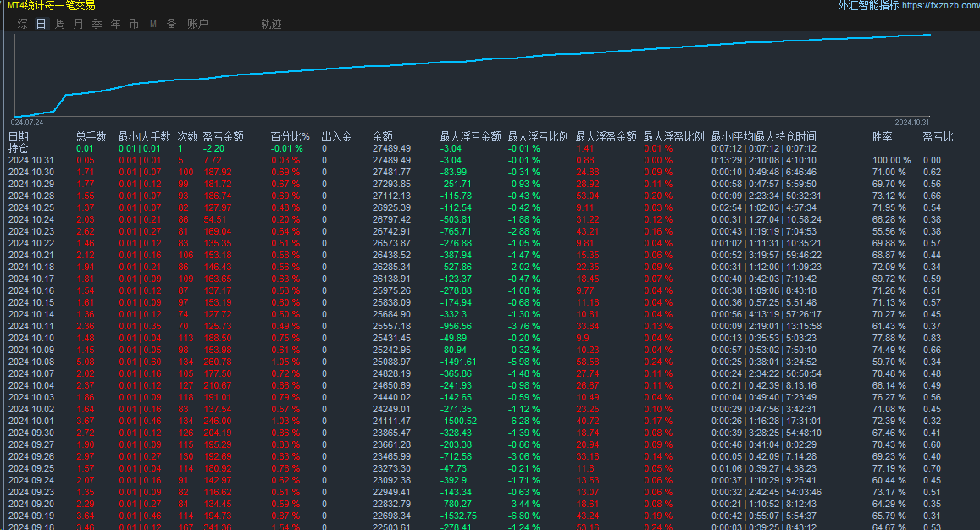Image resolution: width=980 pixels, height=530 pixels.
Task: Select the 2024.10.21 date cell
Action: pos(31,255)
